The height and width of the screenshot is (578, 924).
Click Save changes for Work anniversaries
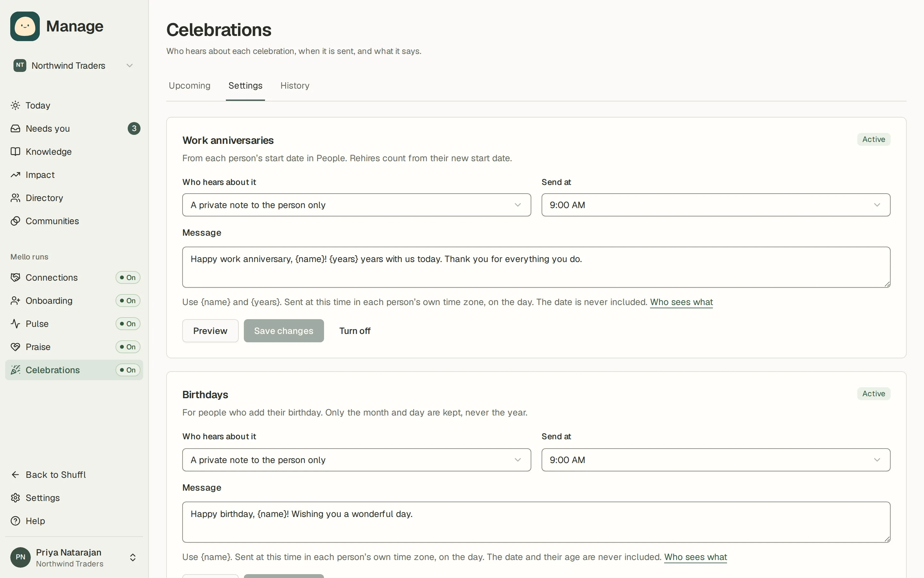(284, 331)
